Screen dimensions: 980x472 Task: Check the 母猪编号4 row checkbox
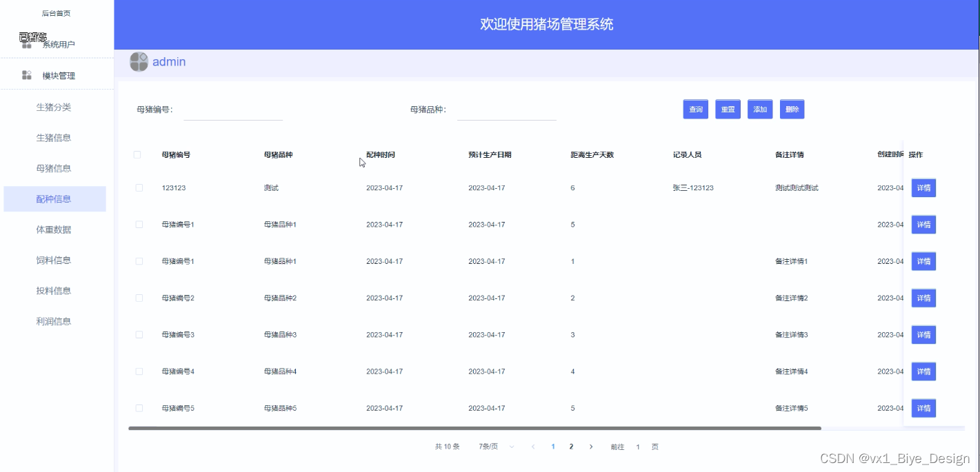139,371
